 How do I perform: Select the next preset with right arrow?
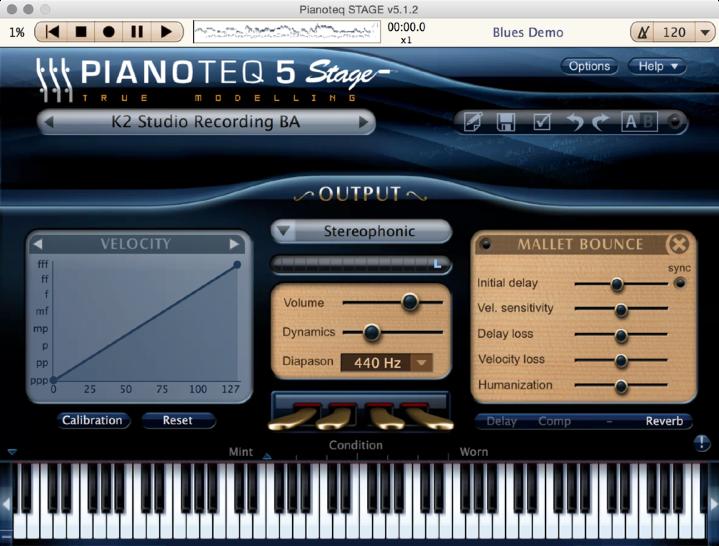(363, 122)
